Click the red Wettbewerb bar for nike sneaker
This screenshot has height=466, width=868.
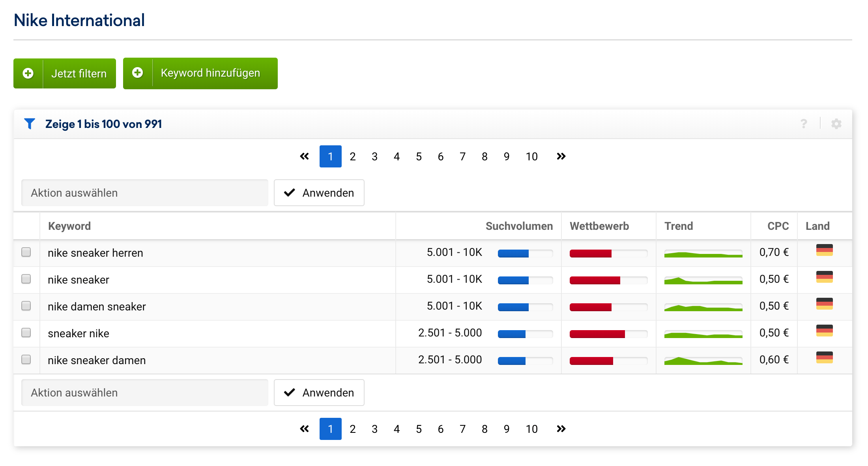pyautogui.click(x=595, y=280)
